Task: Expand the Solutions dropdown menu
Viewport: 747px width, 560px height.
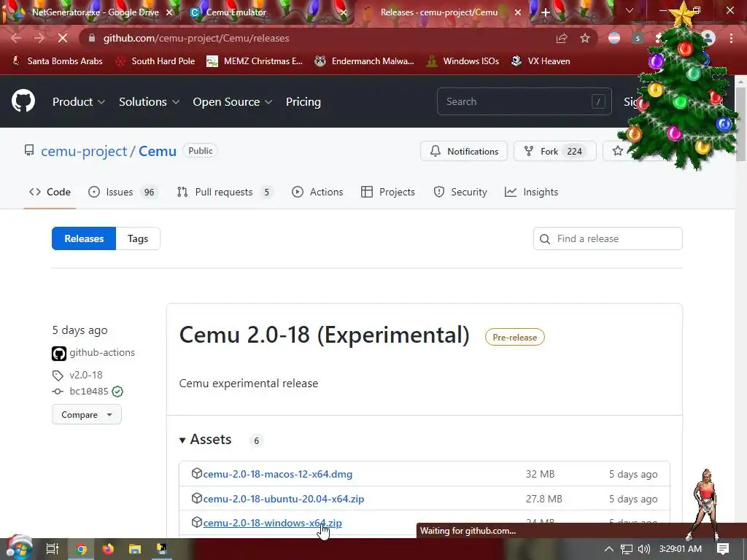Action: (x=149, y=102)
